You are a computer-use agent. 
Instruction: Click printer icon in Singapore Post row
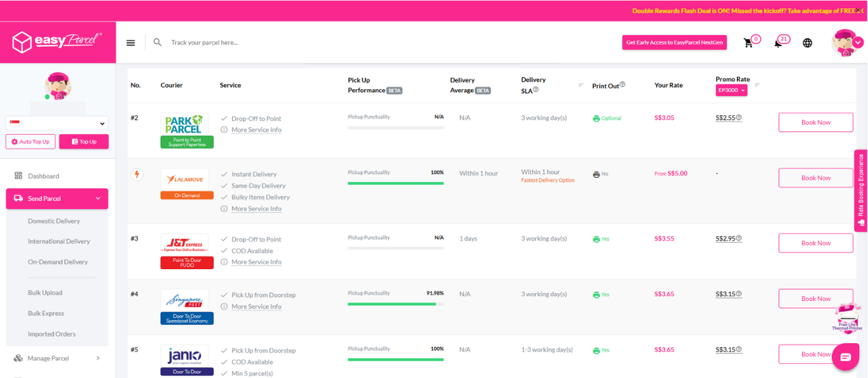tap(596, 295)
